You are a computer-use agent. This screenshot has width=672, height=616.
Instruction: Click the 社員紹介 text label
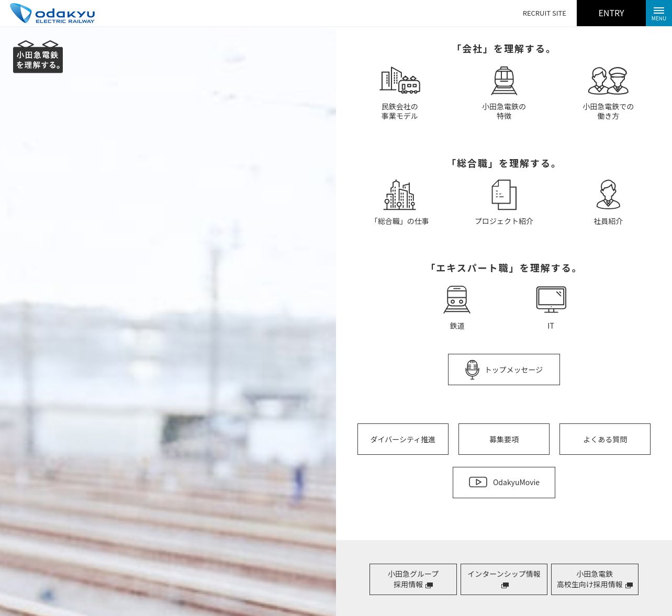[x=608, y=221]
